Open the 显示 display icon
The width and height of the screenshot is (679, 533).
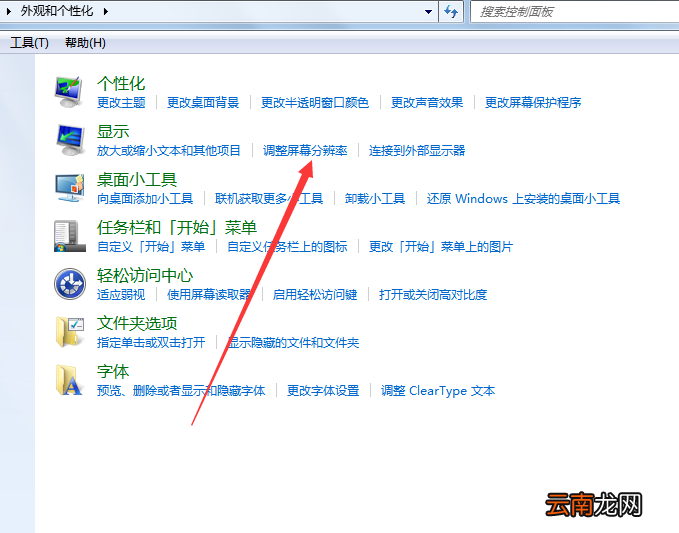(70, 140)
